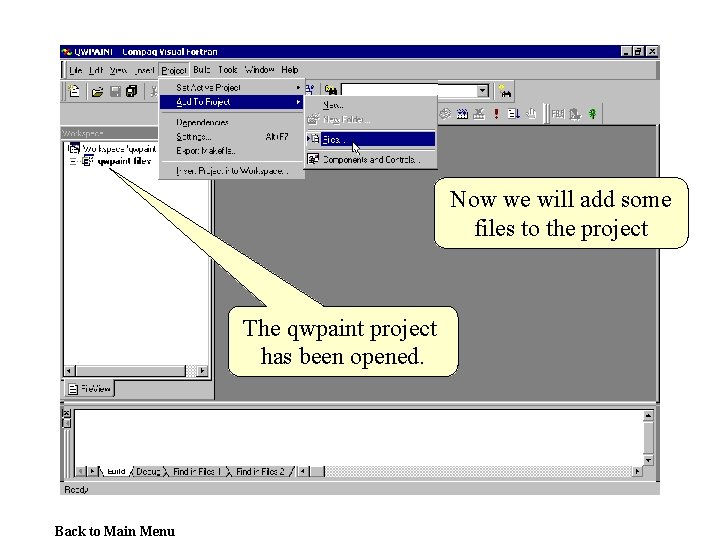Follow the Back to Main Menu link
720x540 pixels.
pyautogui.click(x=115, y=531)
